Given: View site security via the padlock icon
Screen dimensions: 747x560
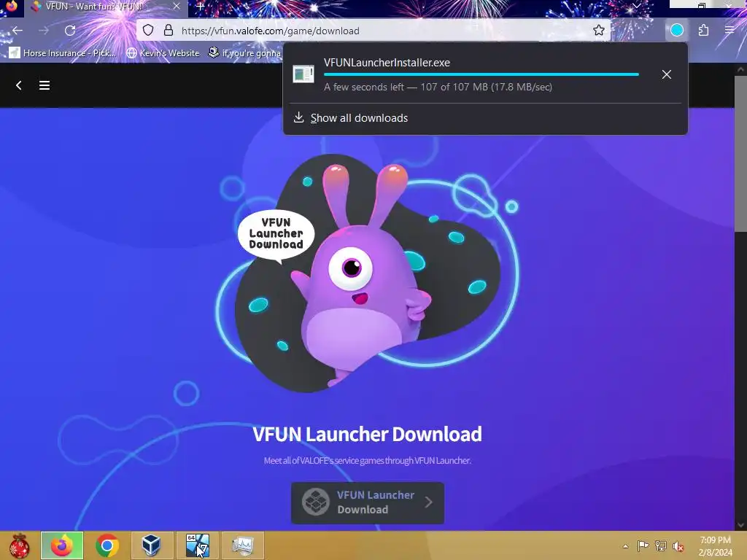Looking at the screenshot, I should point(169,31).
